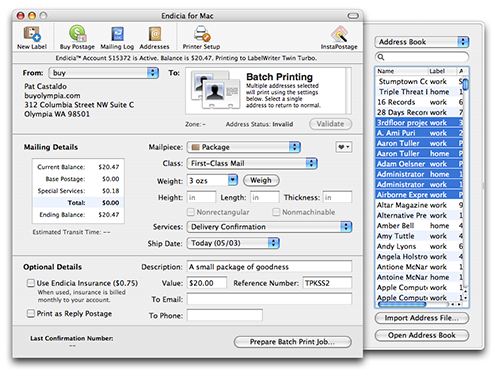The height and width of the screenshot is (373, 500).
Task: Click the Thickness input field
Action: pyautogui.click(x=337, y=197)
